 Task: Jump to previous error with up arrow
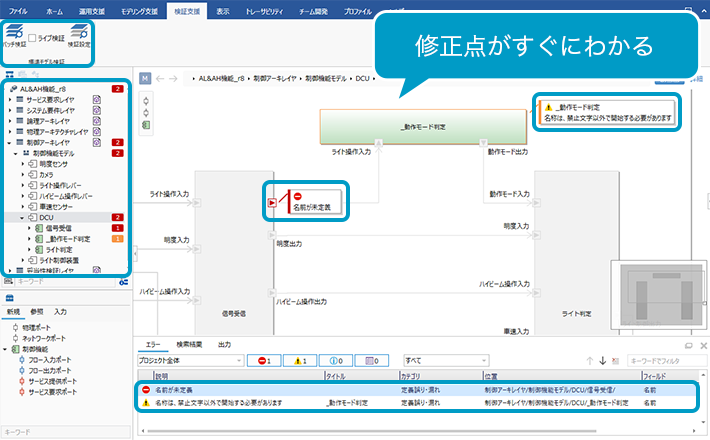tap(589, 360)
